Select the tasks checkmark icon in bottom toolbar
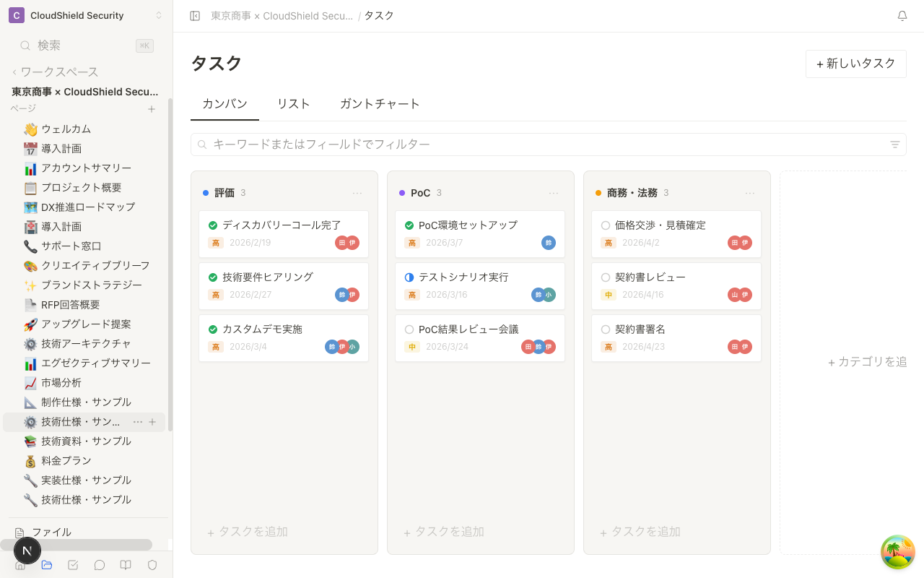Image resolution: width=924 pixels, height=578 pixels. click(73, 565)
